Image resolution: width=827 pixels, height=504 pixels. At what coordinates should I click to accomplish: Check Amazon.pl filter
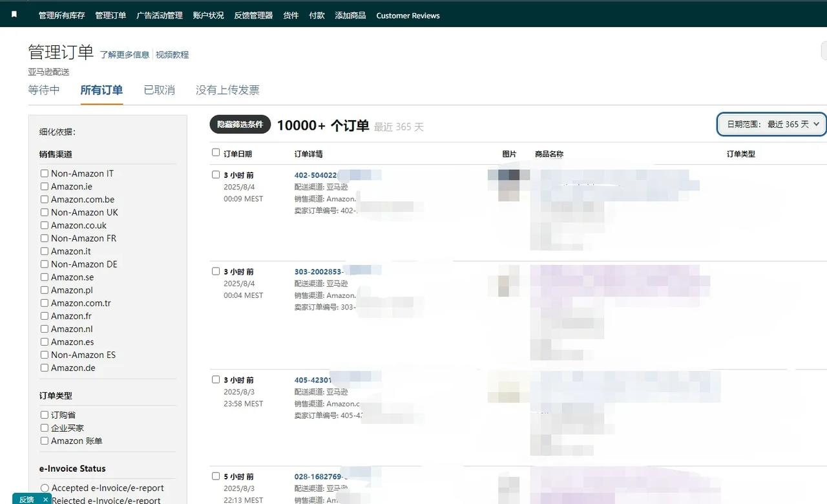45,289
